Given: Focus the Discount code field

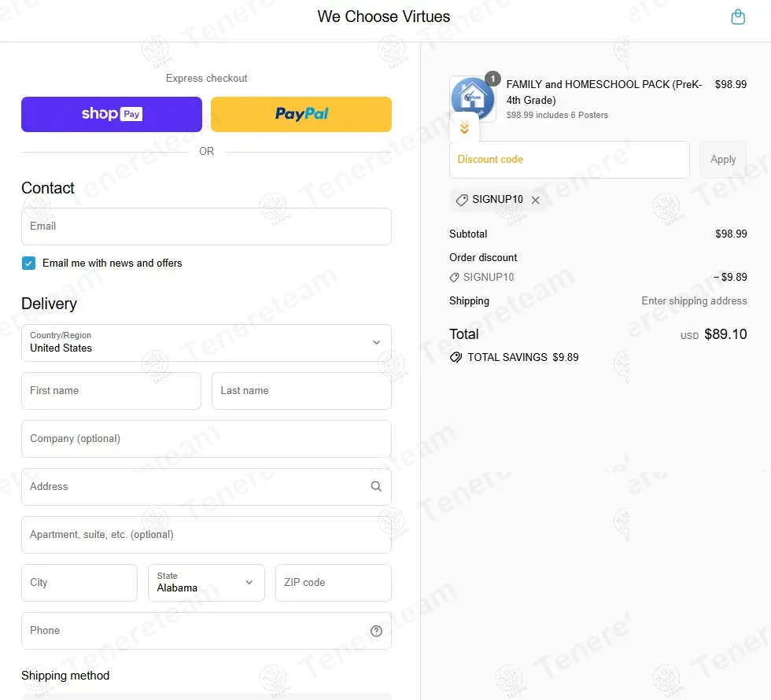Looking at the screenshot, I should 570,160.
